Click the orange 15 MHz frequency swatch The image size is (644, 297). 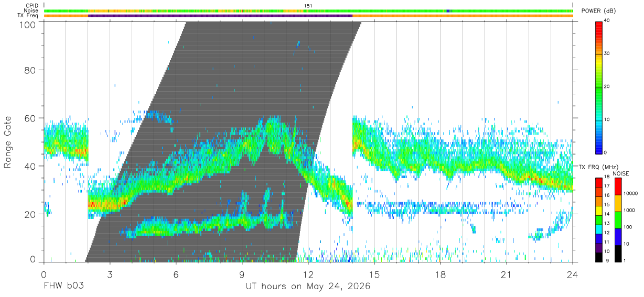[x=599, y=201]
